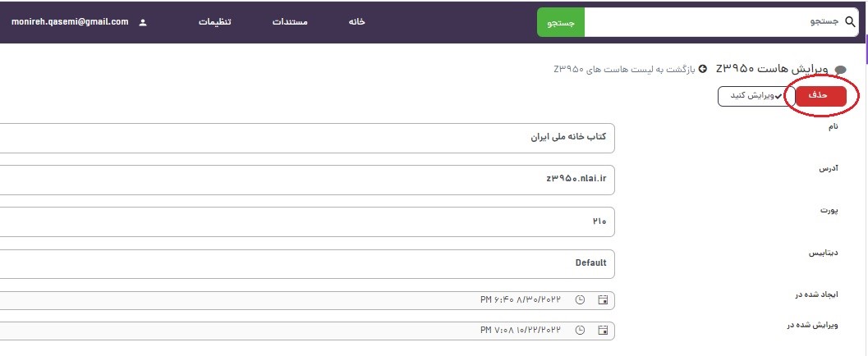Open the تنظیمات menu
868x356 pixels.
(x=214, y=22)
